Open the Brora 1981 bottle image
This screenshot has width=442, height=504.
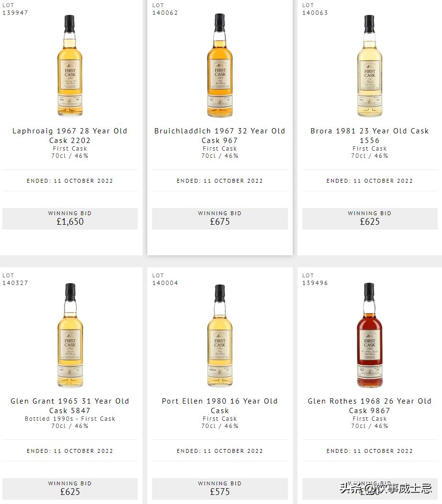(369, 66)
